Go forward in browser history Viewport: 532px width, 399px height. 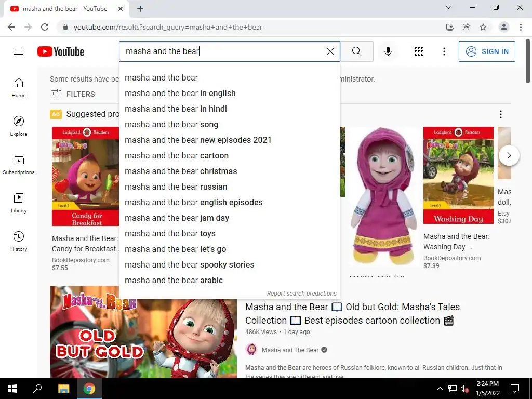[28, 27]
